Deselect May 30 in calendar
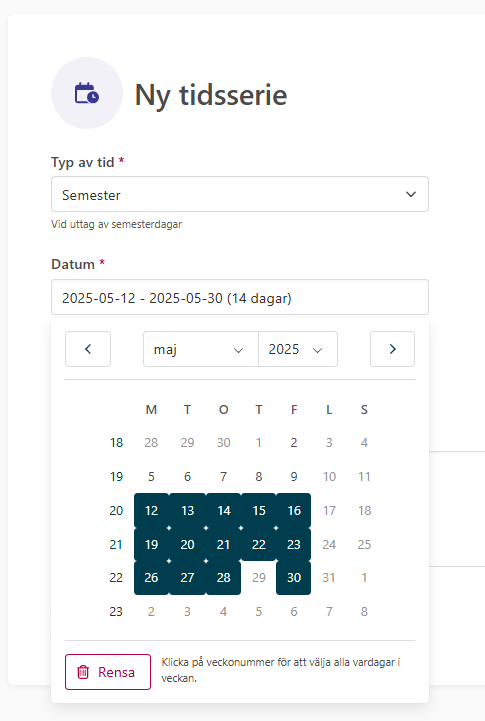 294,578
